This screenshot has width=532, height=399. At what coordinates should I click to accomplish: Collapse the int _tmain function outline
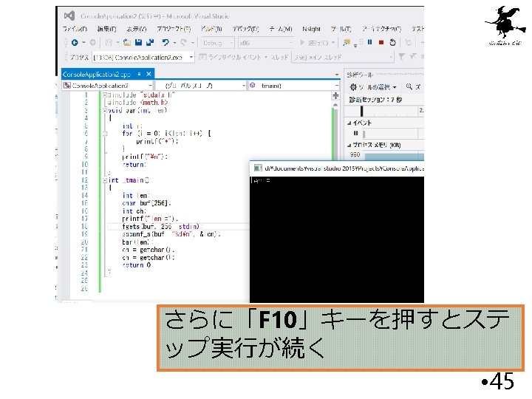pos(105,180)
